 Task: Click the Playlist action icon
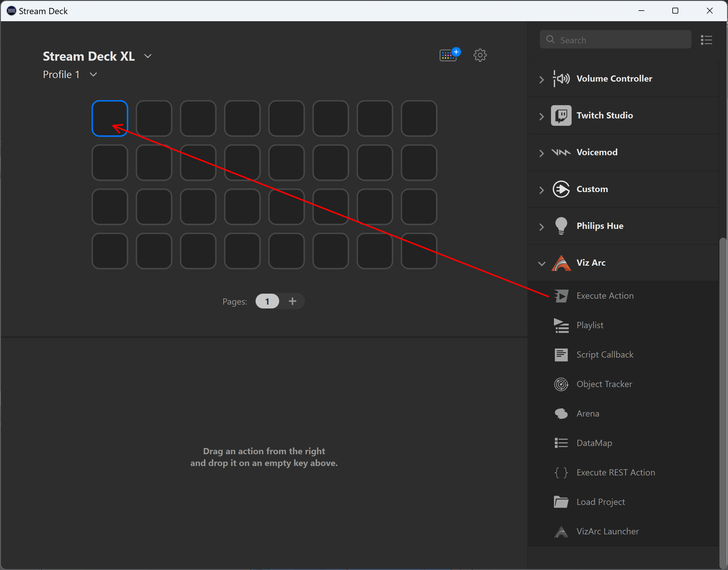[x=561, y=326]
